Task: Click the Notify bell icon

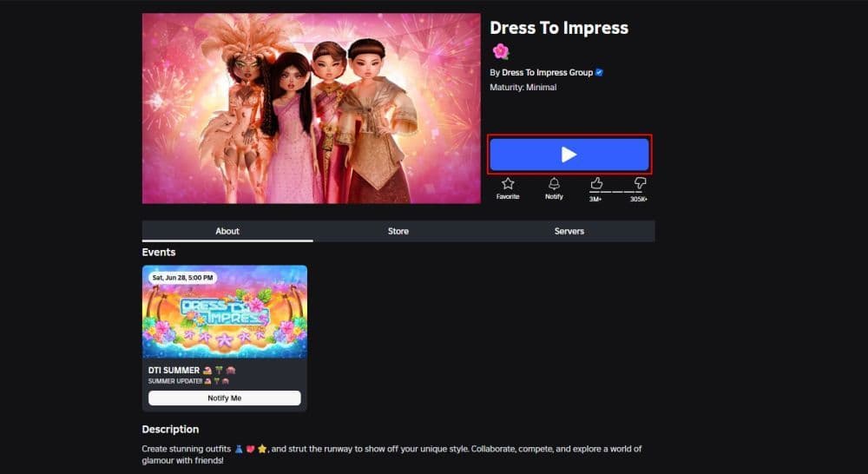Action: (x=554, y=183)
